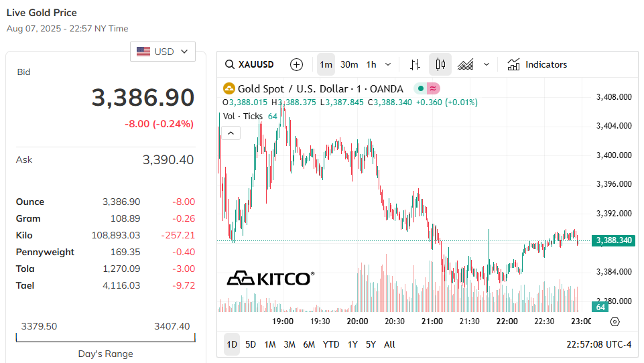The image size is (644, 363).
Task: Expand the chart style dropdown arrow
Action: tap(487, 64)
